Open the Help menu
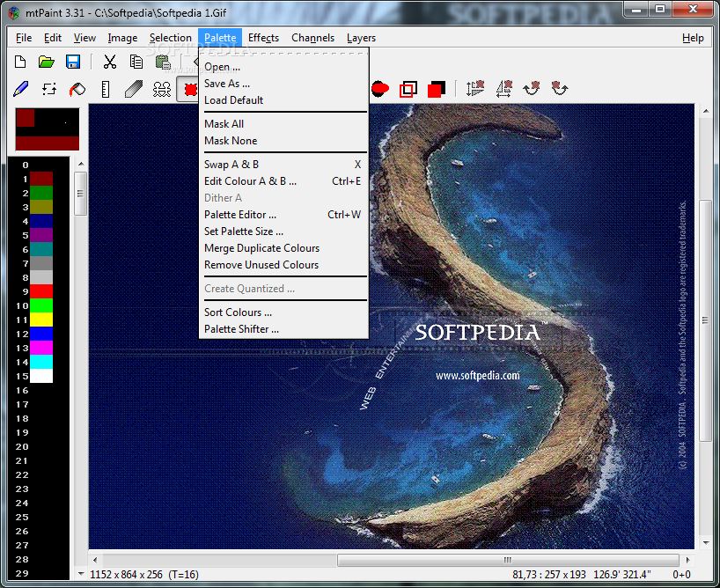The height and width of the screenshot is (588, 720). [x=693, y=38]
